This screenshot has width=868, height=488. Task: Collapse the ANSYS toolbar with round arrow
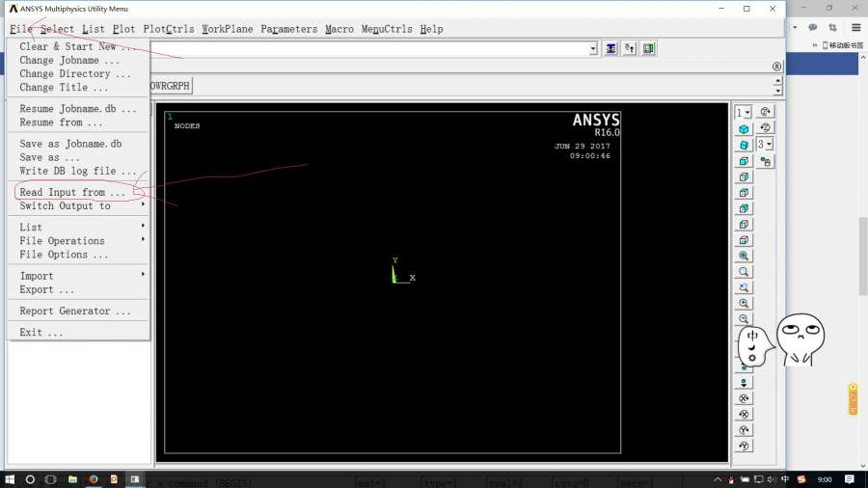click(776, 67)
